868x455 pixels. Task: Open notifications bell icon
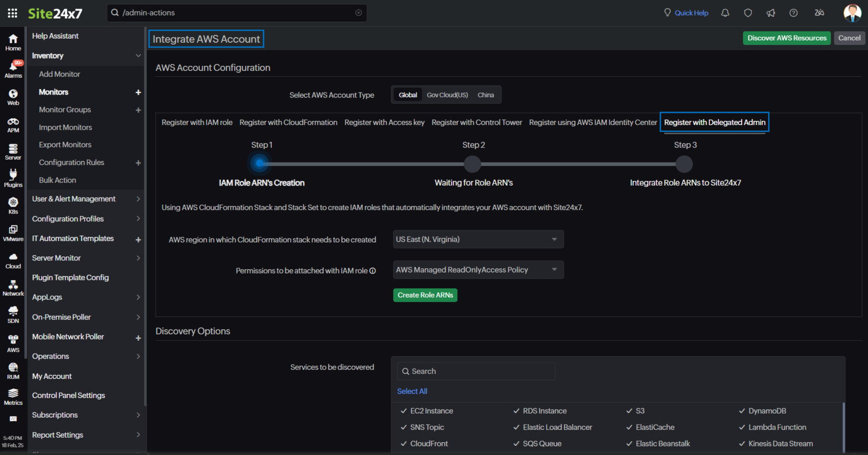pyautogui.click(x=725, y=13)
